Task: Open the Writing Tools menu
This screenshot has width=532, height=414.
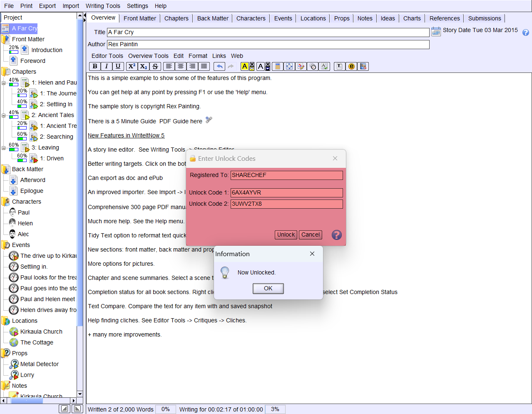Action: point(103,6)
